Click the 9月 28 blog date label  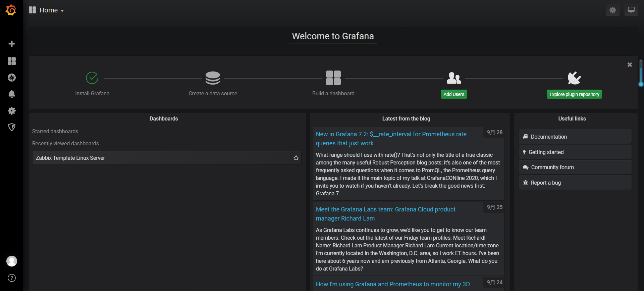(x=495, y=133)
